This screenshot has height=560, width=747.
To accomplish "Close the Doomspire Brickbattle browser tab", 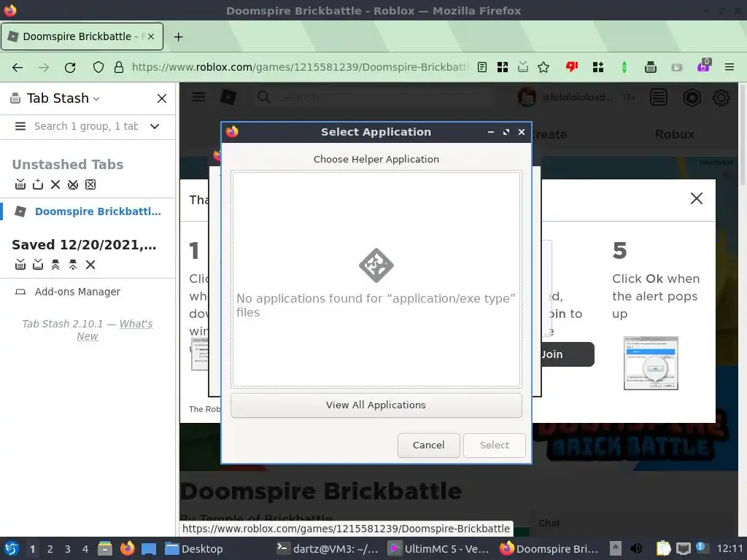I will tap(151, 36).
